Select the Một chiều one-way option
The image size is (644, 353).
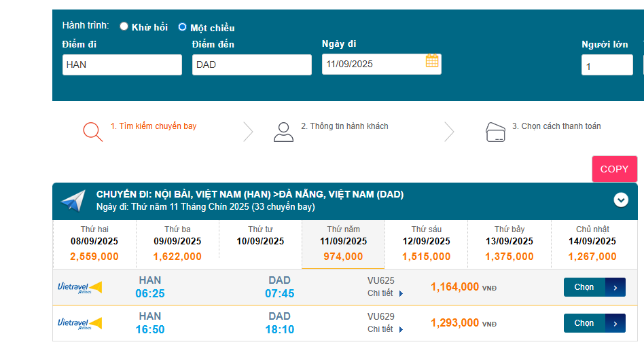[182, 27]
